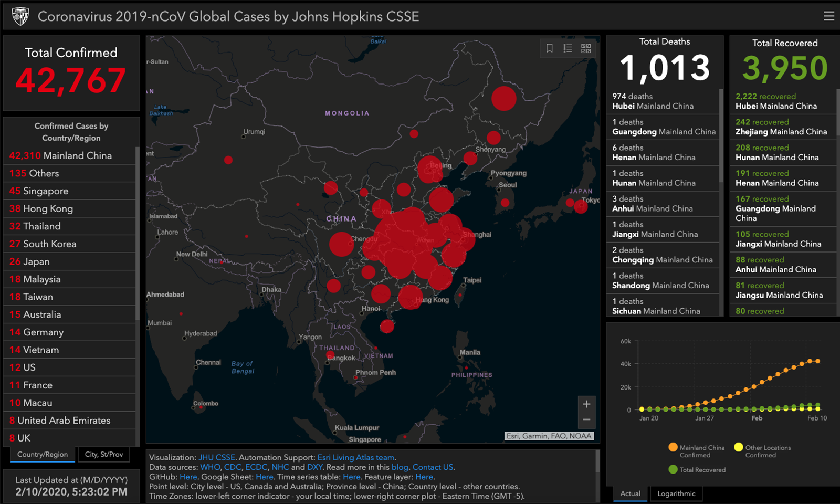
Task: Click the Johns Hopkins shield logo
Action: tap(20, 17)
